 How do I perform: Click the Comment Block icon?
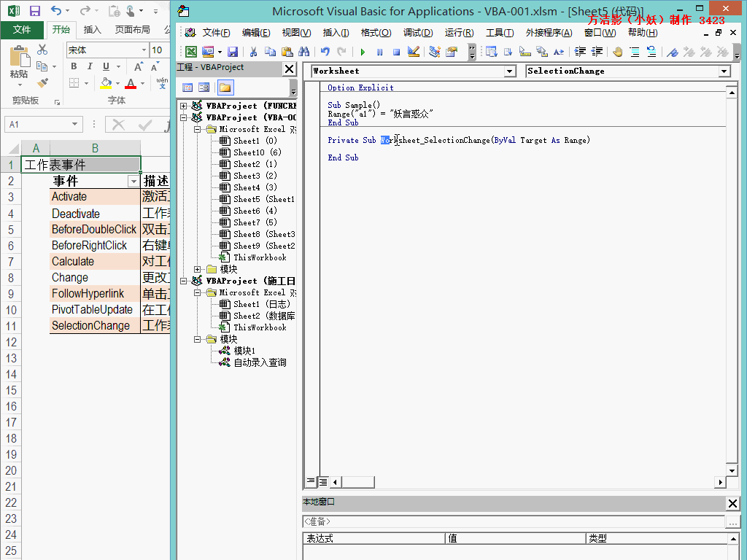pyautogui.click(x=635, y=52)
